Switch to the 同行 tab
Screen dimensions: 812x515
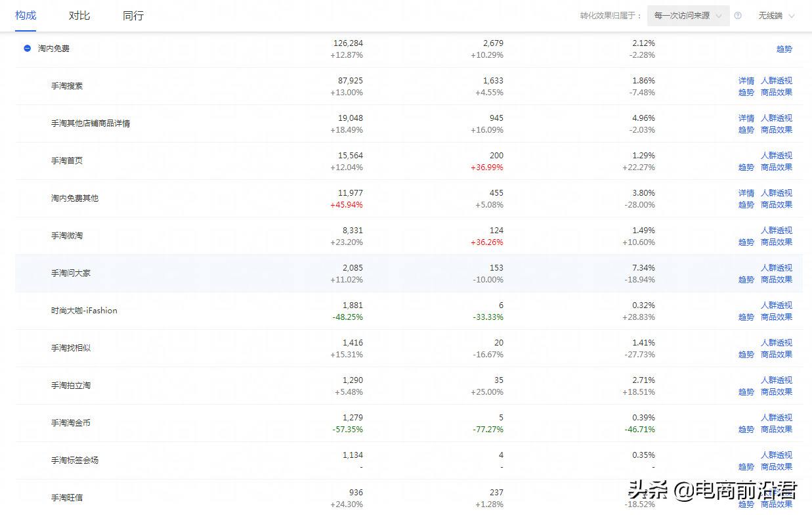point(133,16)
